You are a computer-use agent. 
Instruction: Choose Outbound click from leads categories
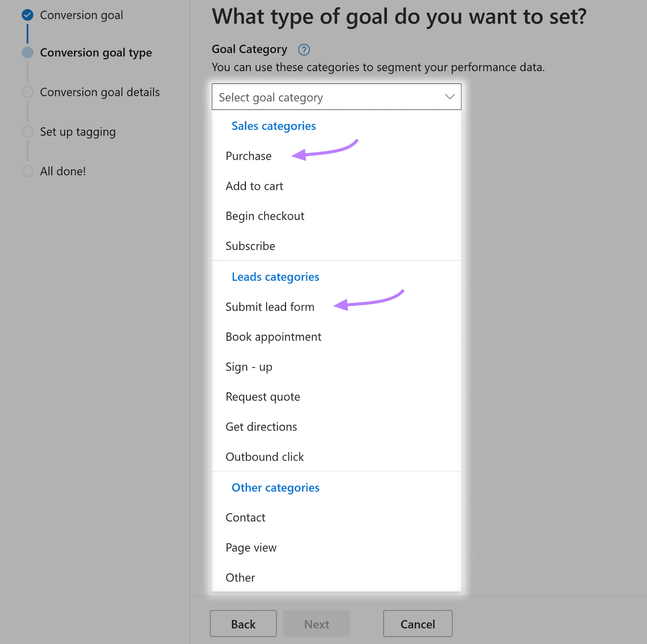264,457
